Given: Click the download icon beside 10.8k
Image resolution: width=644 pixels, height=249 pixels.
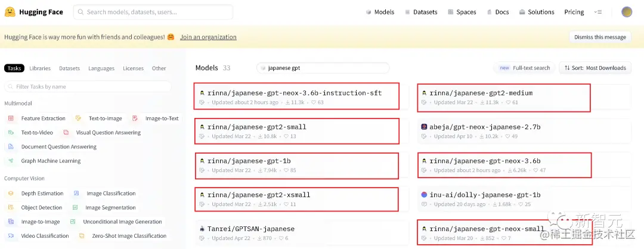Looking at the screenshot, I should pyautogui.click(x=260, y=136).
